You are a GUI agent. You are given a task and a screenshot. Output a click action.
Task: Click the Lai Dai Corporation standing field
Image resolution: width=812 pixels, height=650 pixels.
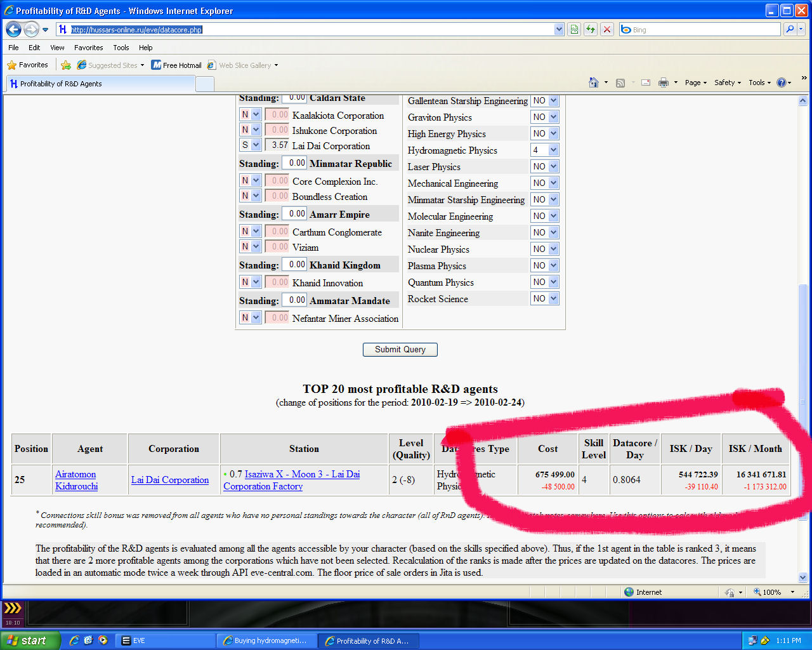277,145
